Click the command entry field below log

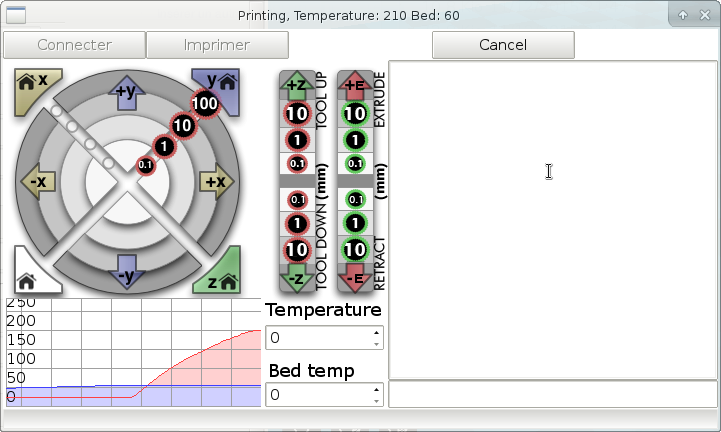click(553, 394)
